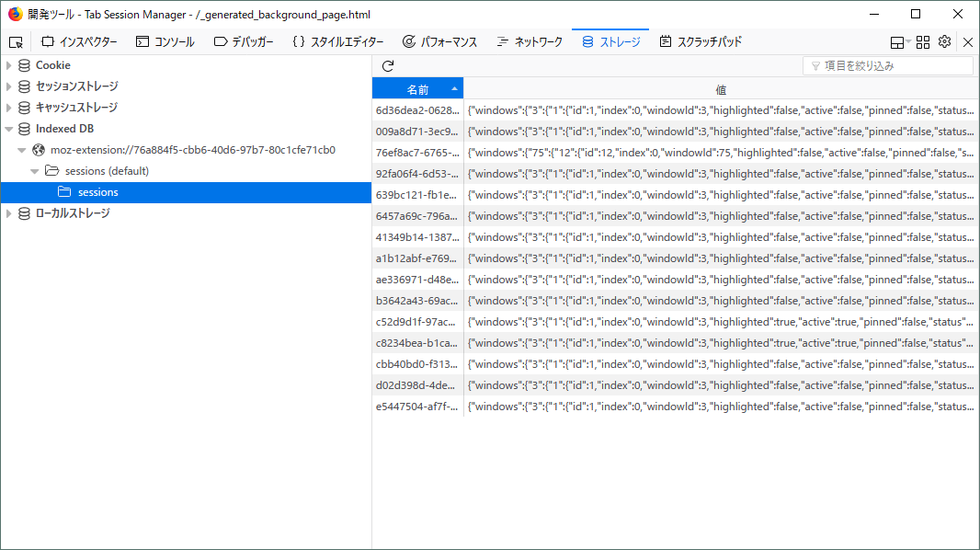Click the Indexed DB database icon
The height and width of the screenshot is (550, 980).
(25, 129)
